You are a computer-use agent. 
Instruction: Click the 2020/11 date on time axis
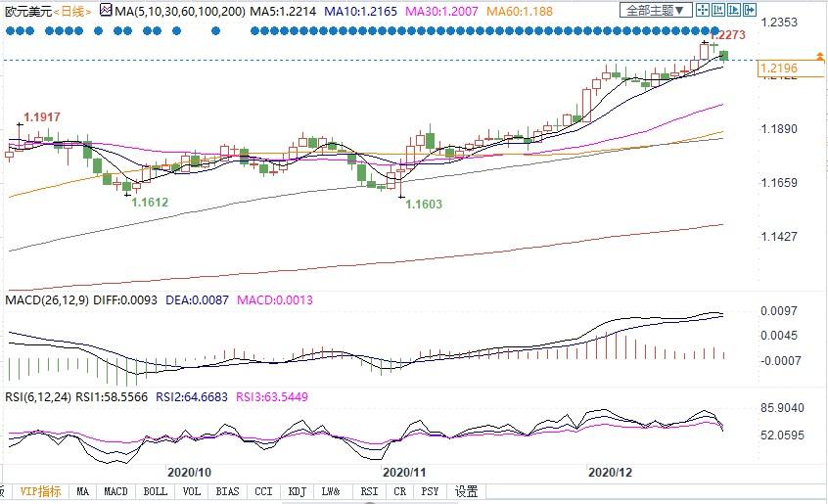(402, 471)
